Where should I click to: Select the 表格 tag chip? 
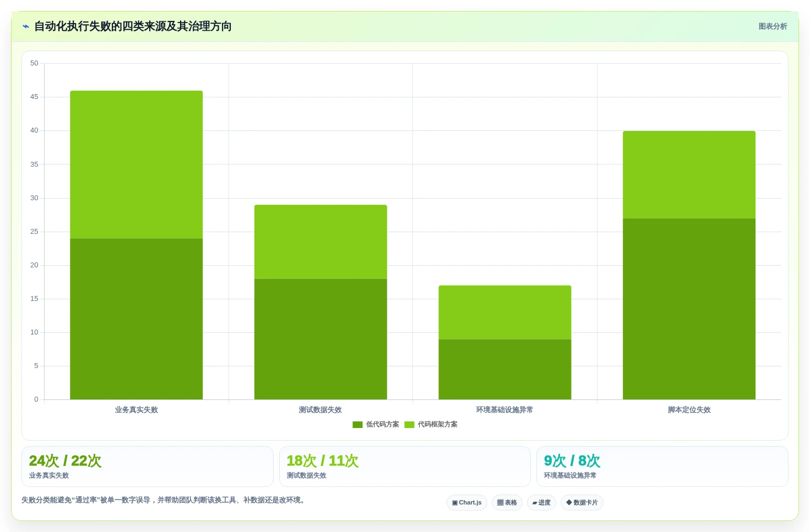click(507, 502)
